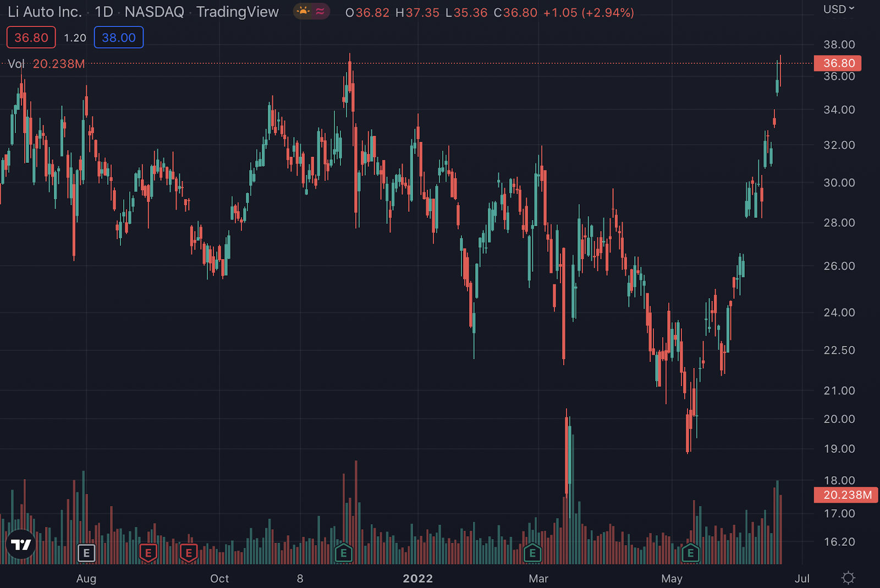Click the 24.00 price axis label

coord(839,312)
